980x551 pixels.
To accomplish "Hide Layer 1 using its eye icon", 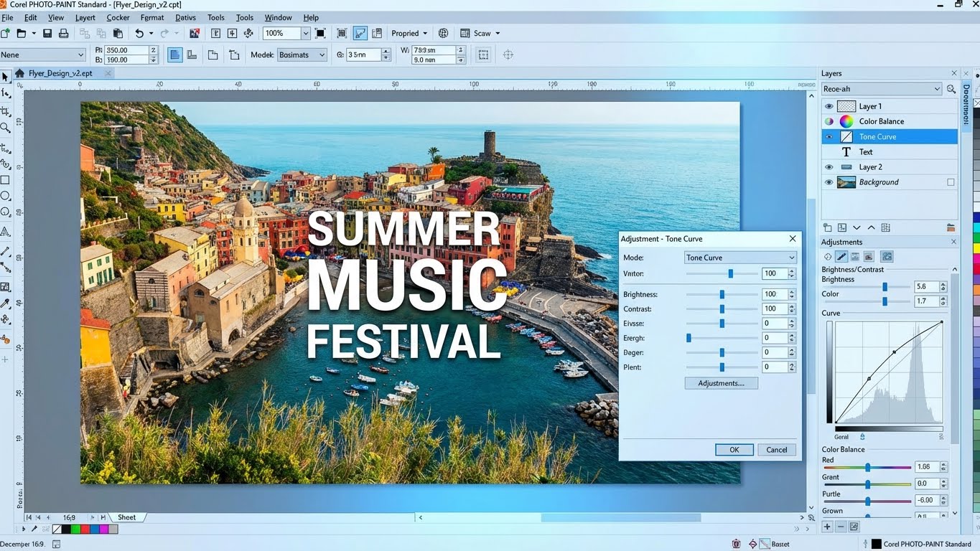I will click(829, 106).
